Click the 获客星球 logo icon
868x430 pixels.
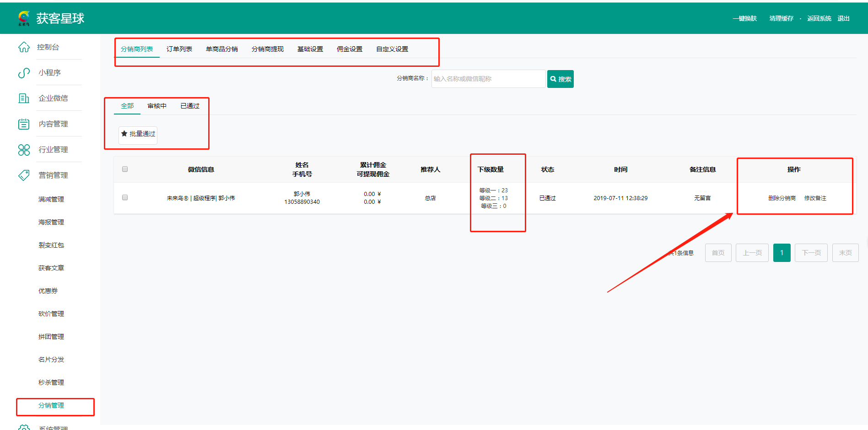pos(24,18)
